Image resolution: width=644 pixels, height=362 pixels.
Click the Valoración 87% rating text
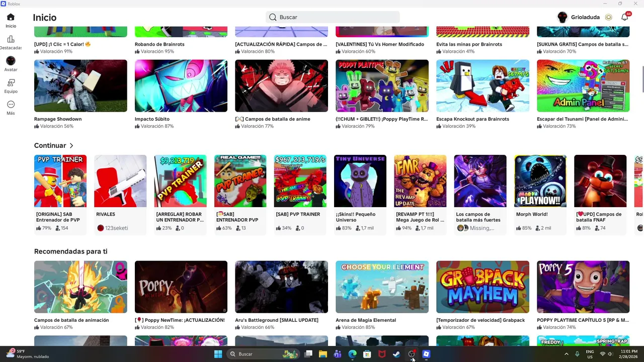[x=157, y=126]
